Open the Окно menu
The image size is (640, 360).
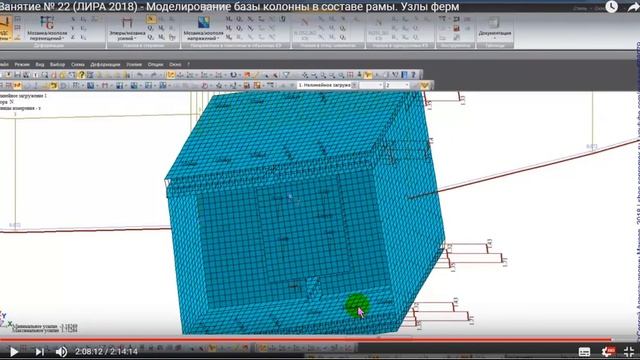coord(175,64)
